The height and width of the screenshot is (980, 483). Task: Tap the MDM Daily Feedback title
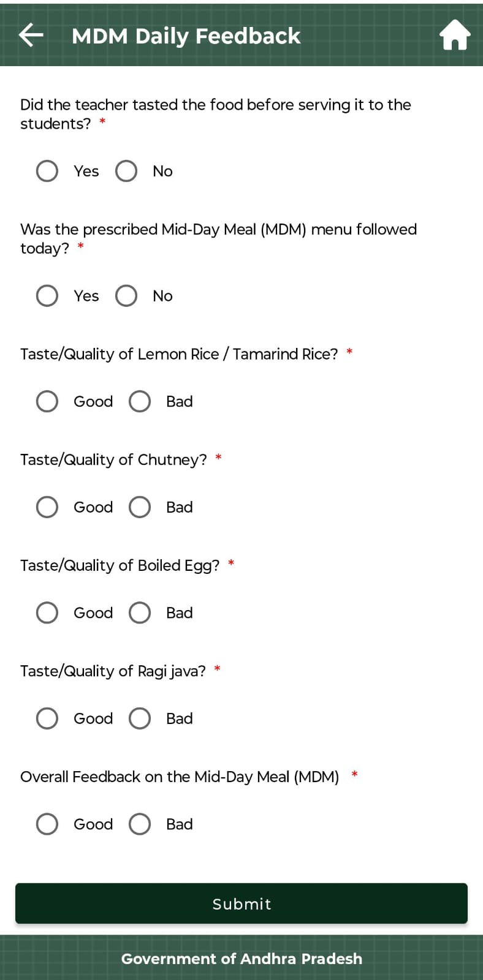click(186, 36)
